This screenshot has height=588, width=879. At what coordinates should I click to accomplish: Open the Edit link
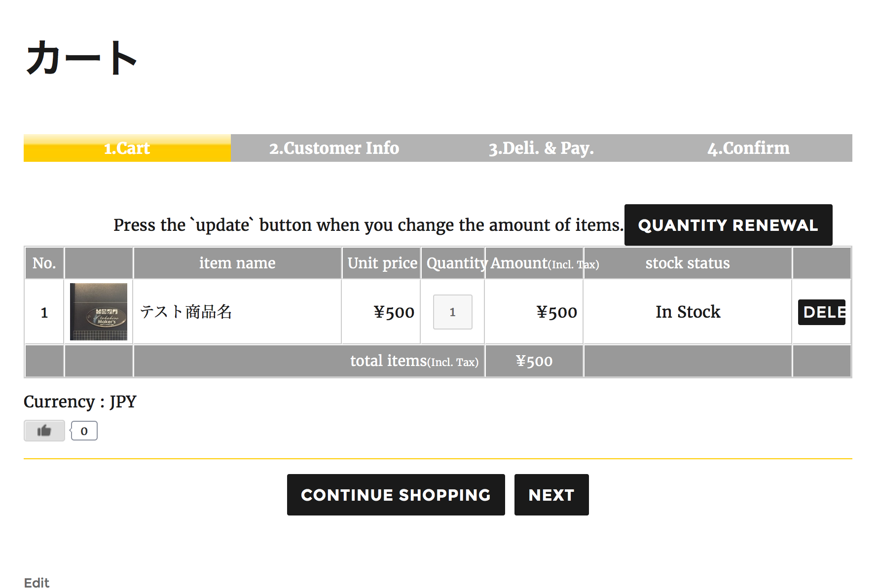pyautogui.click(x=37, y=583)
